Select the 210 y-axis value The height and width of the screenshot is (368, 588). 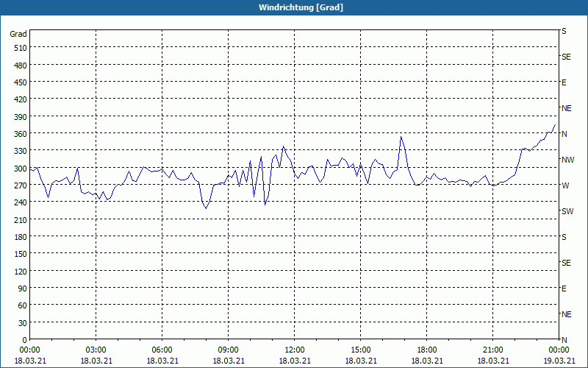point(21,220)
